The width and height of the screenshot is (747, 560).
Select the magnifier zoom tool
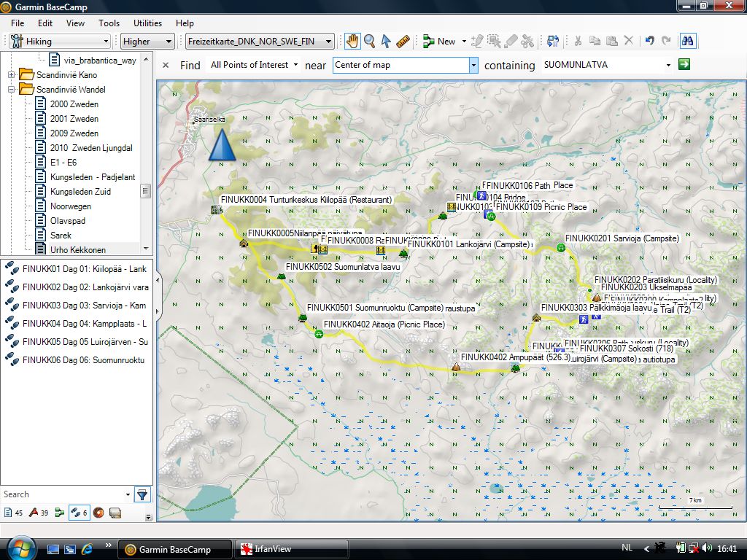(370, 42)
